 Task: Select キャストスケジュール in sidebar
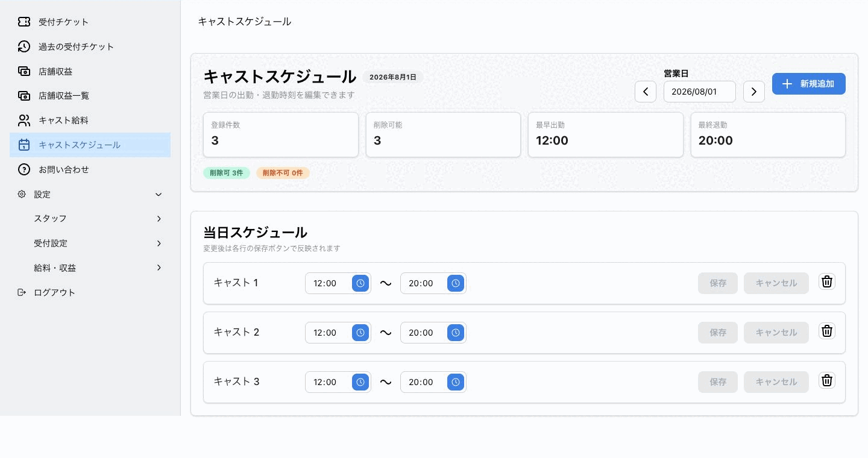(90, 145)
